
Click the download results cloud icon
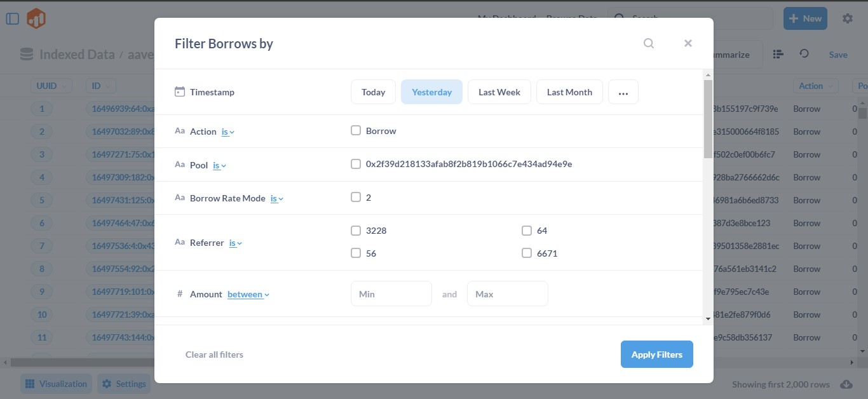click(x=846, y=384)
